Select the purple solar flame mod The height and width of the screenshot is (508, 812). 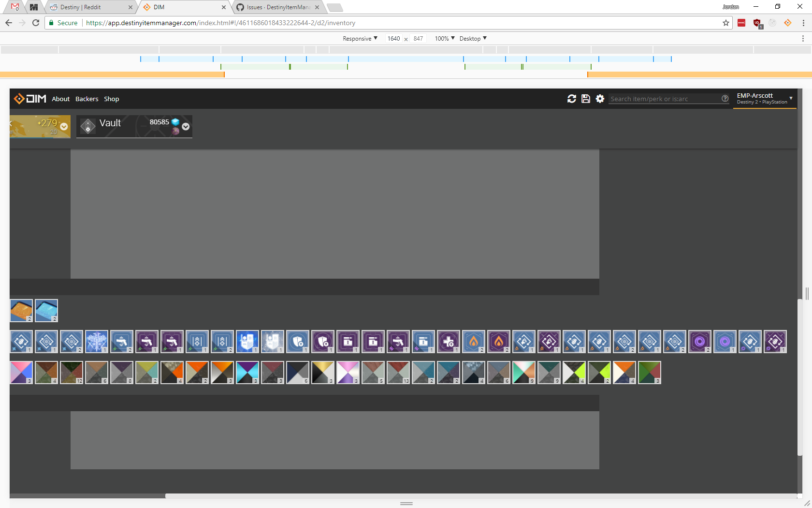pyautogui.click(x=499, y=342)
